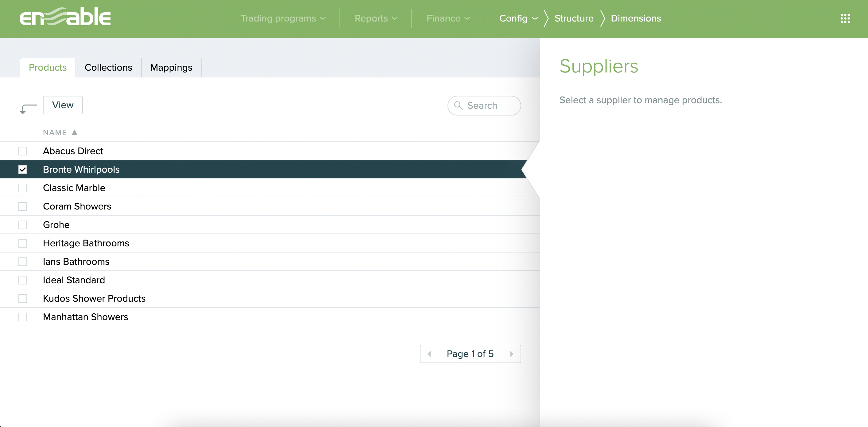Click the search magnifier icon

tap(458, 106)
